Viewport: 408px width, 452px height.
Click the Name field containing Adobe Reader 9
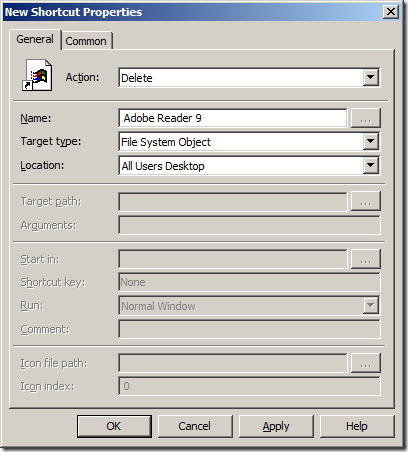coord(233,118)
